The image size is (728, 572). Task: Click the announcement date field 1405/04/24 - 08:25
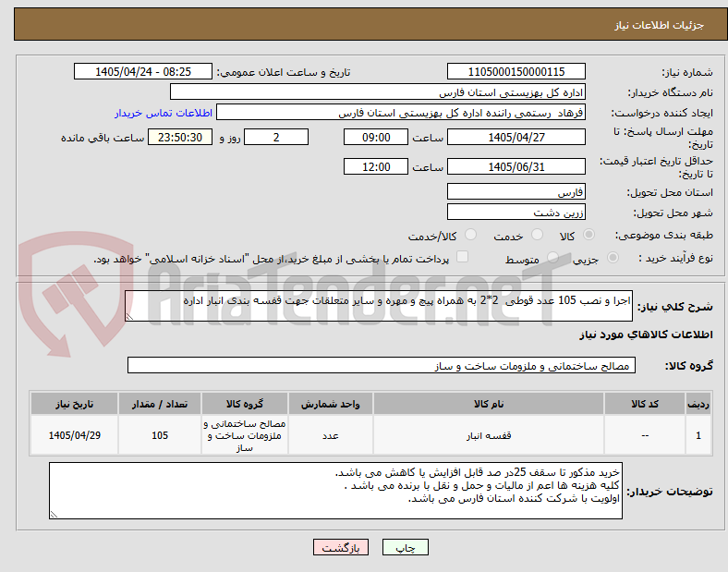(143, 71)
